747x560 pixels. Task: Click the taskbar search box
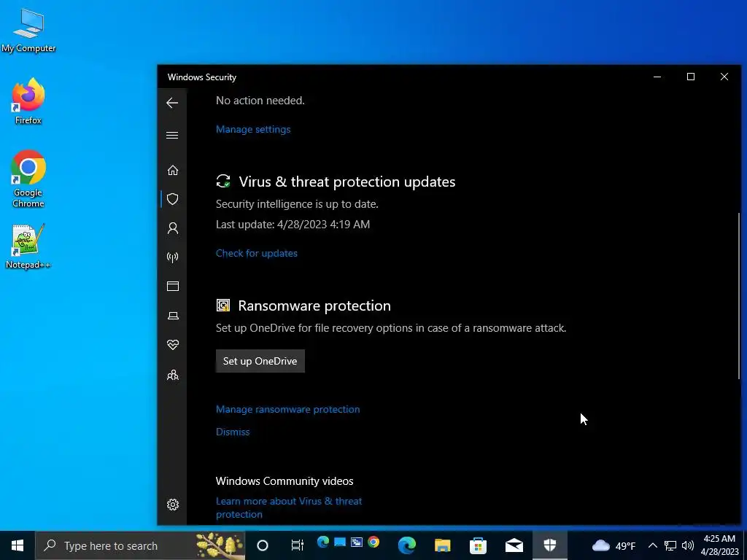[x=140, y=545]
